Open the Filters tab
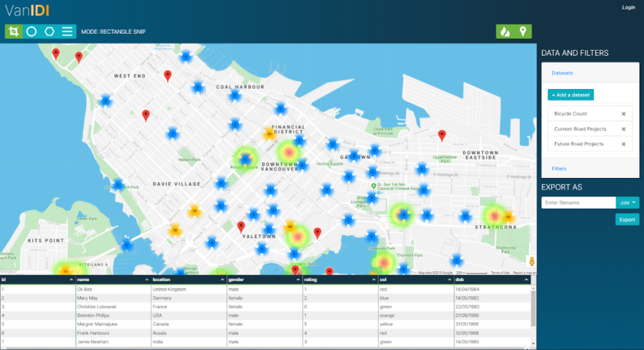This screenshot has height=350, width=644. tap(559, 169)
